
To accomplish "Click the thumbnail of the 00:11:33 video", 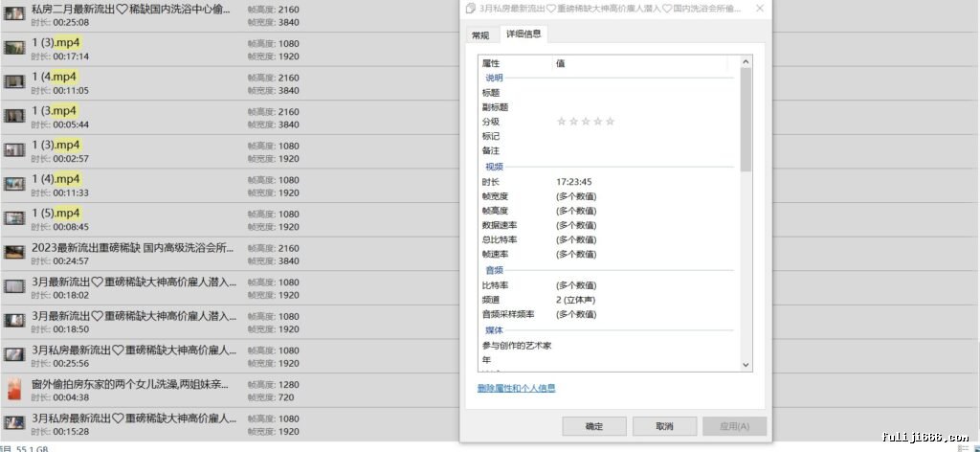I will pos(14,185).
